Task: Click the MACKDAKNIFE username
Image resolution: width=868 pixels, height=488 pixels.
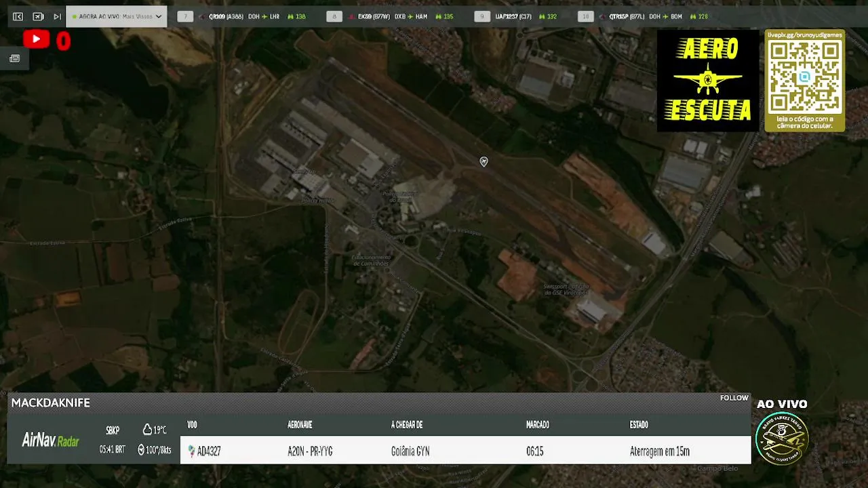Action: [x=51, y=403]
